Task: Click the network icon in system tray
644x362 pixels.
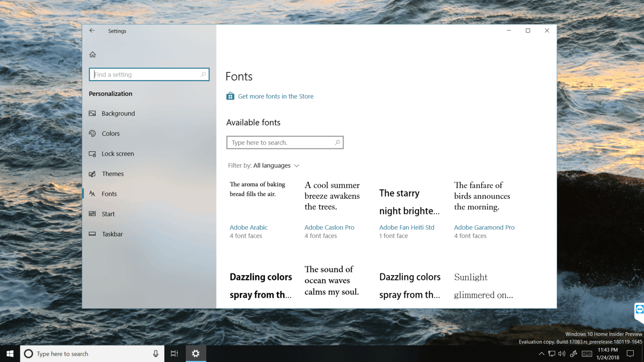Action: click(x=552, y=354)
